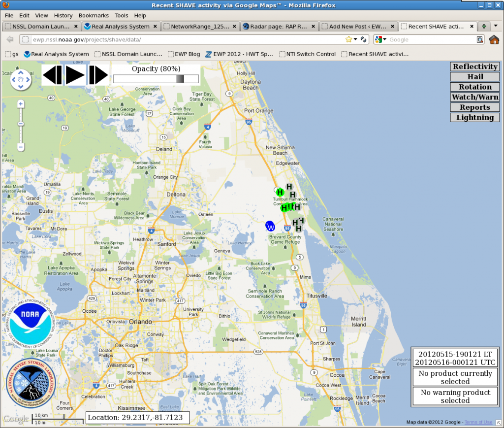Bookmark page with the star icon

349,39
